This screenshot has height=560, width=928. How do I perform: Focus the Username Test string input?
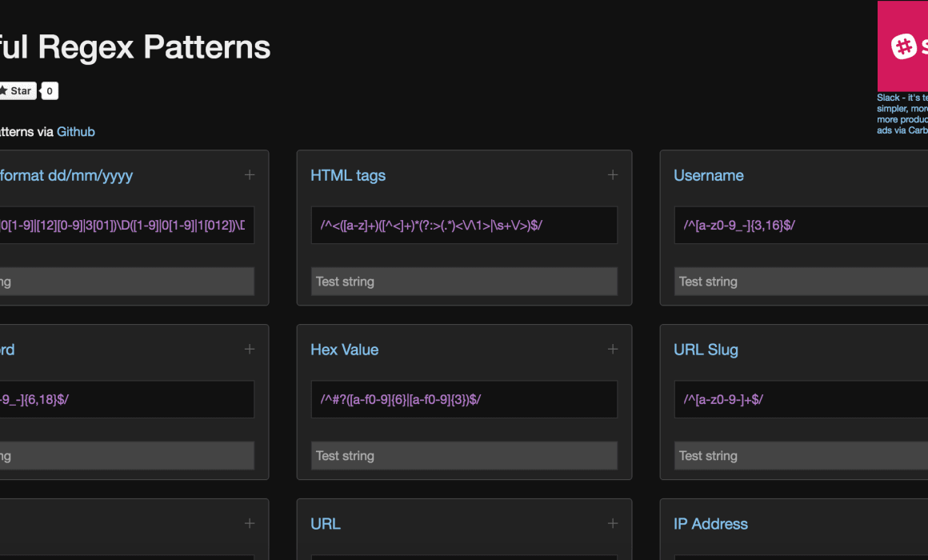pos(802,281)
